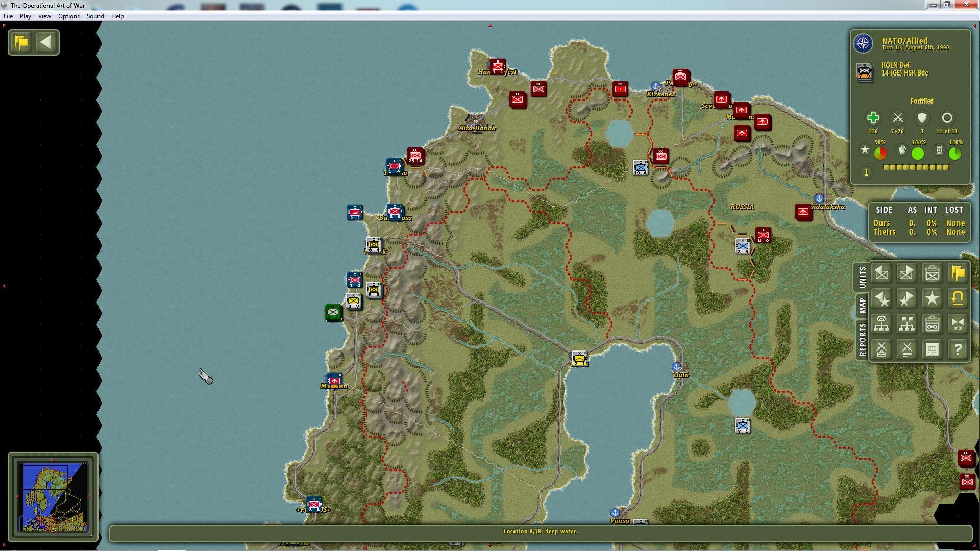Select the green unit counter on the west coast
Image resolution: width=980 pixels, height=551 pixels.
pyautogui.click(x=333, y=312)
